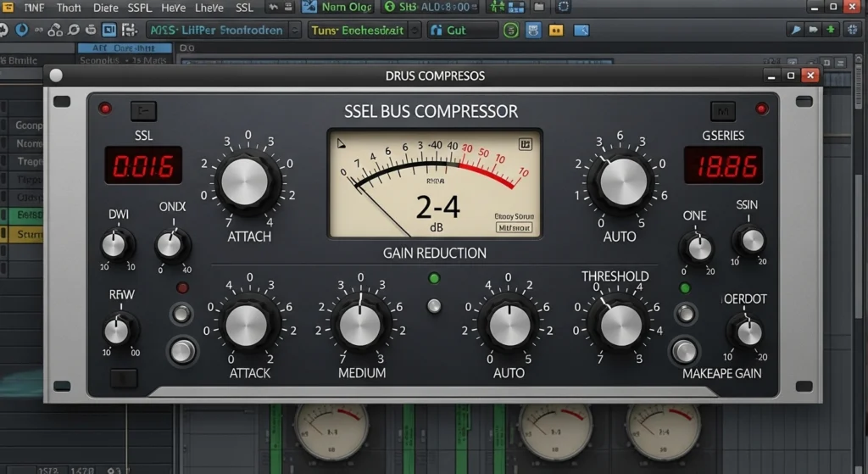Toggle the small round button below ONIX red LED
This screenshot has width=868, height=474.
coord(181,314)
